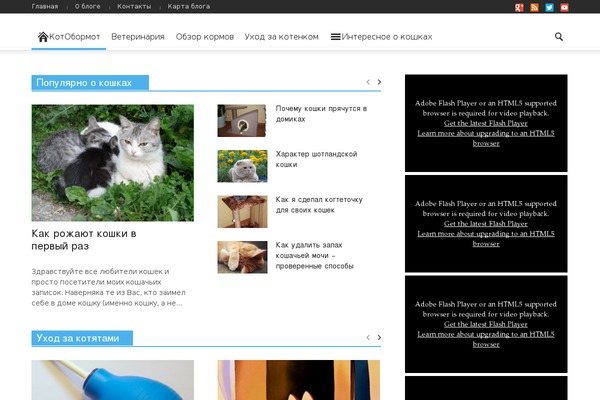This screenshot has height=400, width=600.
Task: Open the Контакты top menu link
Action: (134, 7)
